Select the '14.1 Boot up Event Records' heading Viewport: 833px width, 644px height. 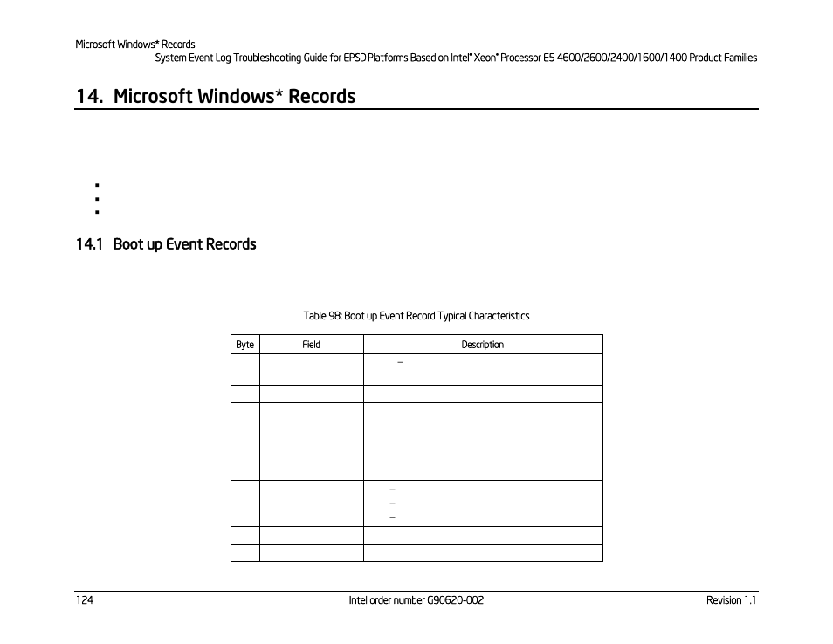[x=166, y=244]
